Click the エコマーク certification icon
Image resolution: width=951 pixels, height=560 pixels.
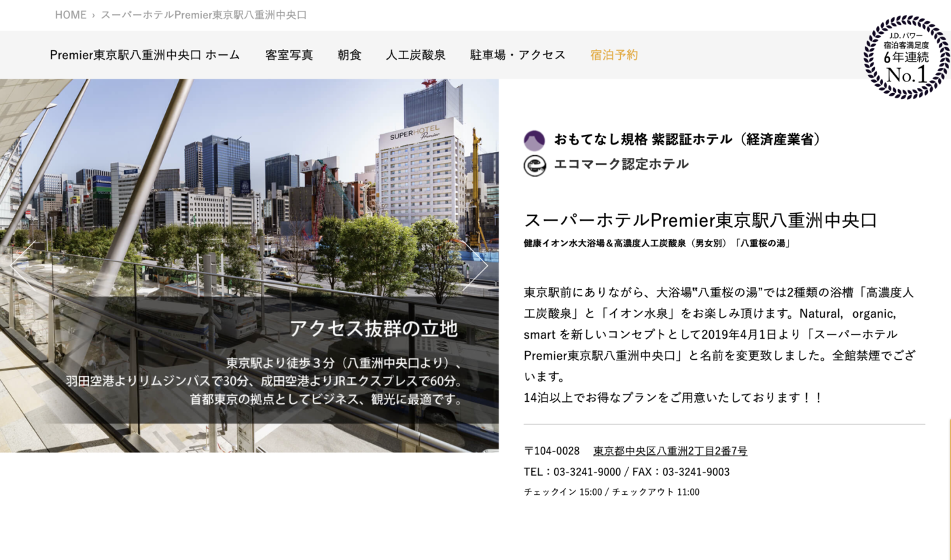coord(535,166)
